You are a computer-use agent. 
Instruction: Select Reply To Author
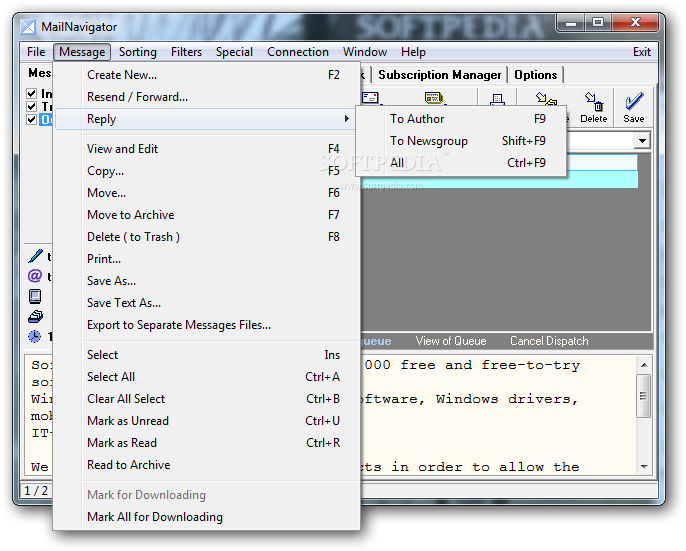[x=461, y=119]
